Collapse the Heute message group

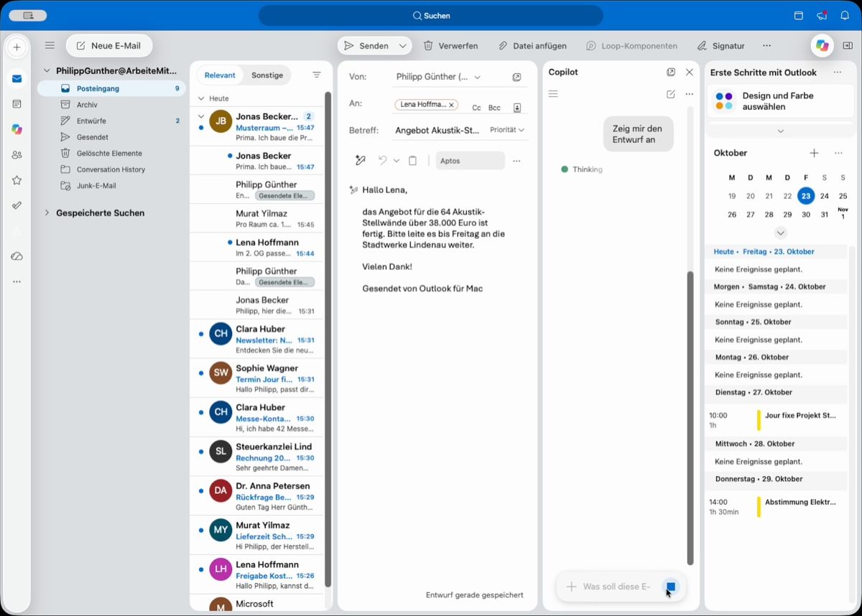(201, 98)
